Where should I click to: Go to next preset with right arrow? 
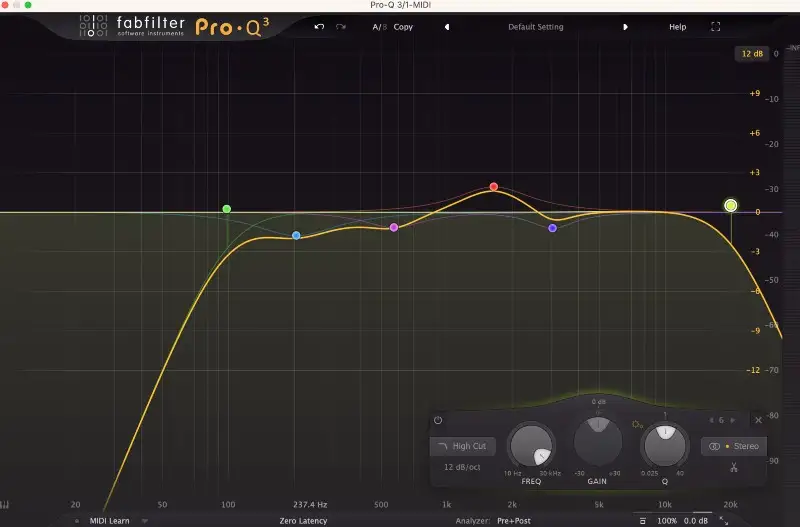(x=626, y=27)
